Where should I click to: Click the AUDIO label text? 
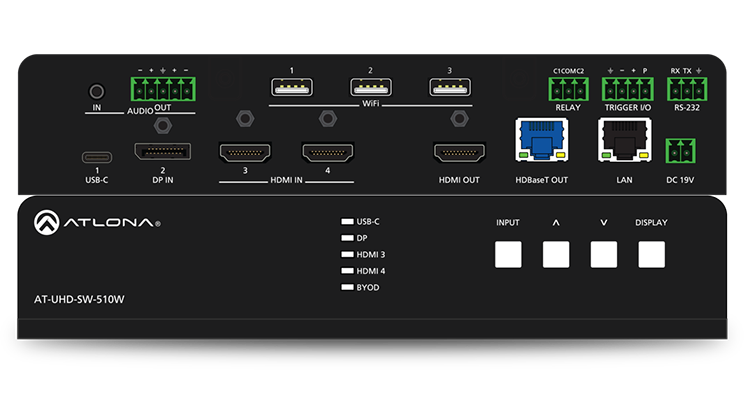coord(140,111)
